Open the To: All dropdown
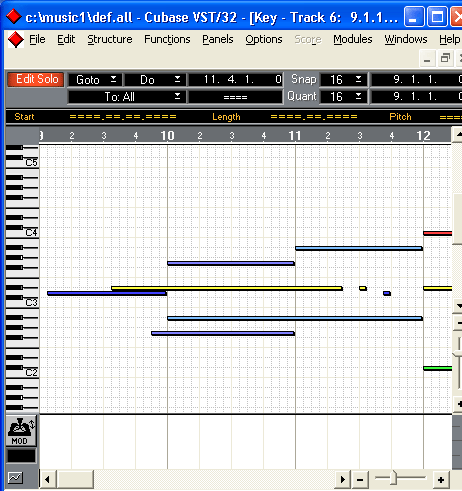 [x=127, y=97]
